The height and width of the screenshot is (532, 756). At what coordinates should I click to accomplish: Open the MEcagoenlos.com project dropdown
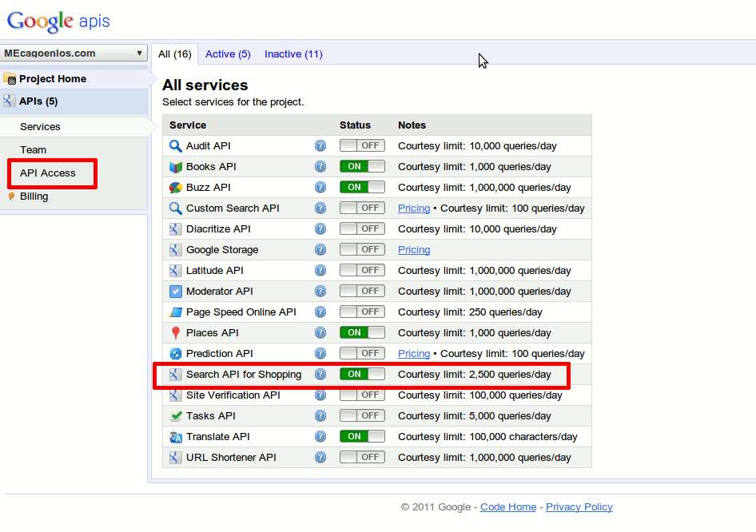74,53
